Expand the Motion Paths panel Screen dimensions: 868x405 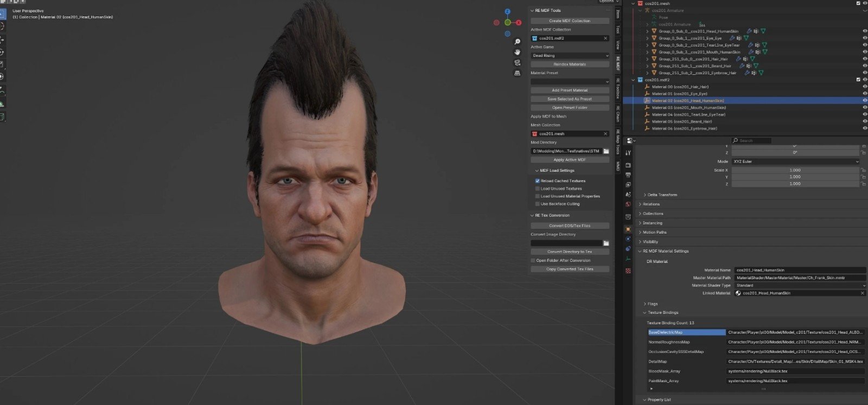[652, 232]
